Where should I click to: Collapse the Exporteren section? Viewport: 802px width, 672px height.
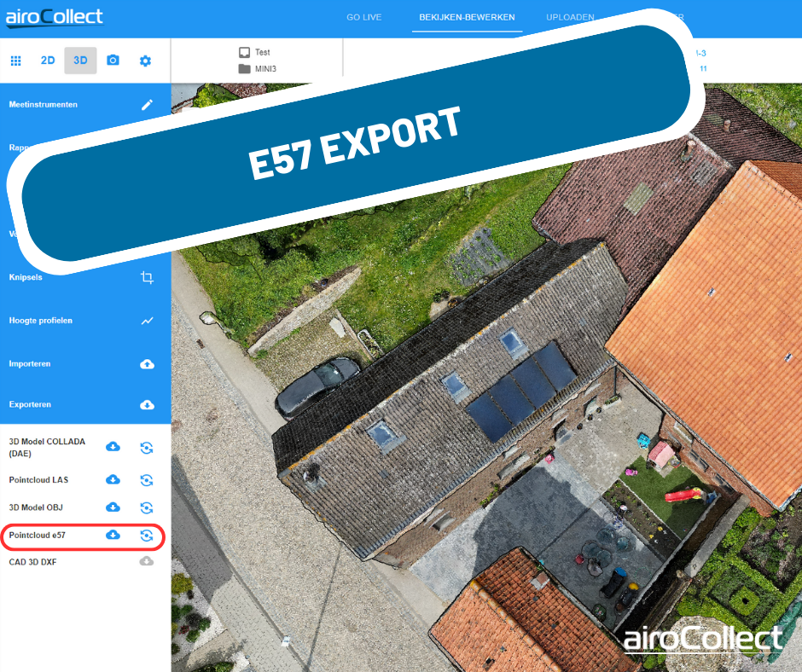pyautogui.click(x=147, y=404)
